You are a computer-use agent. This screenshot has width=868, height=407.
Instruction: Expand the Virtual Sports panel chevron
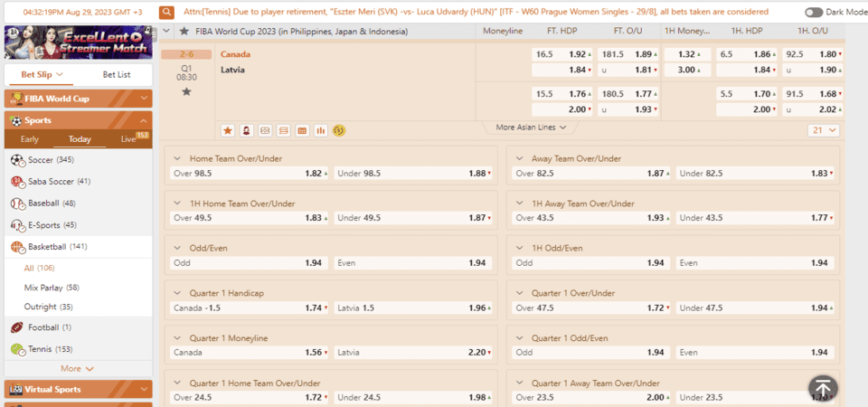(144, 389)
